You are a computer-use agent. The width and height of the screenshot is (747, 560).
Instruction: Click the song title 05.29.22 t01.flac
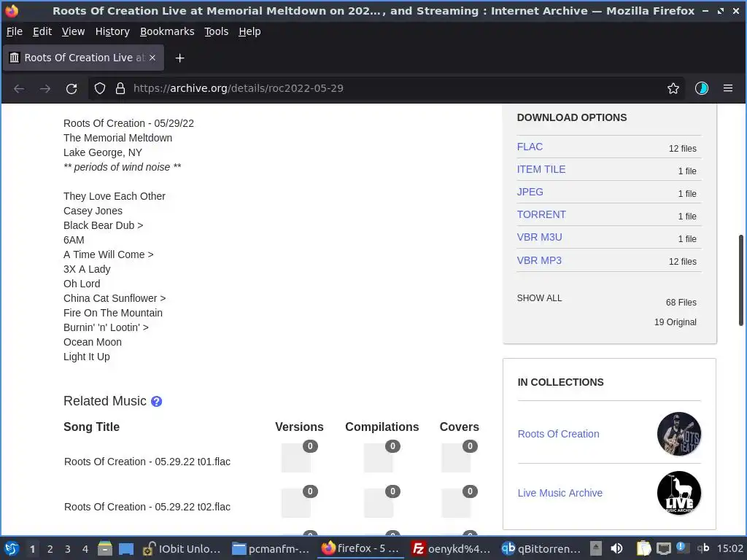click(147, 462)
